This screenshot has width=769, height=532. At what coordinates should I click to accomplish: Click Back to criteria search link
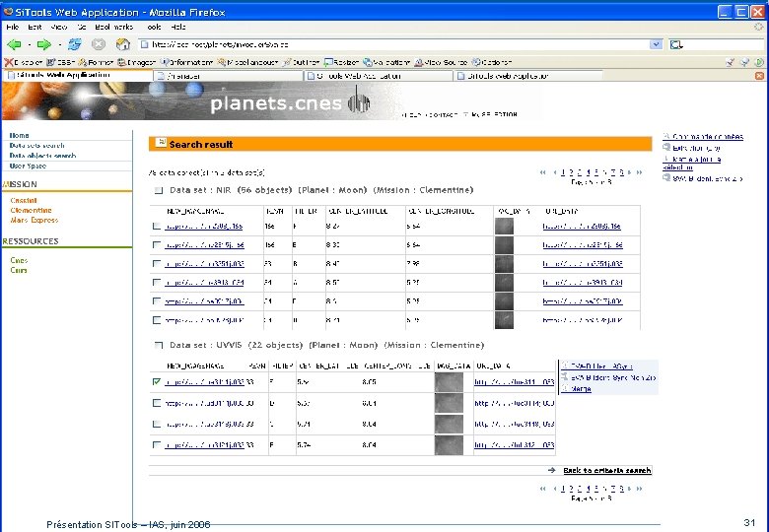pyautogui.click(x=607, y=470)
